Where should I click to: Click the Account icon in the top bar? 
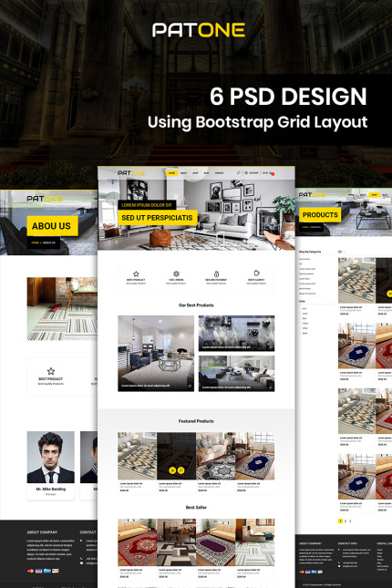[x=246, y=173]
